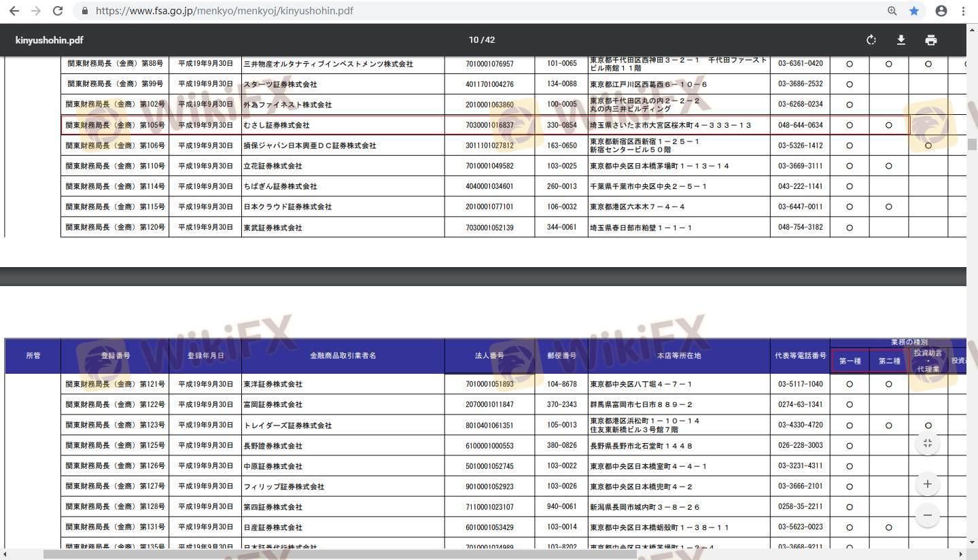This screenshot has width=978, height=560.
Task: Click postal code 330-0854
Action: [561, 125]
